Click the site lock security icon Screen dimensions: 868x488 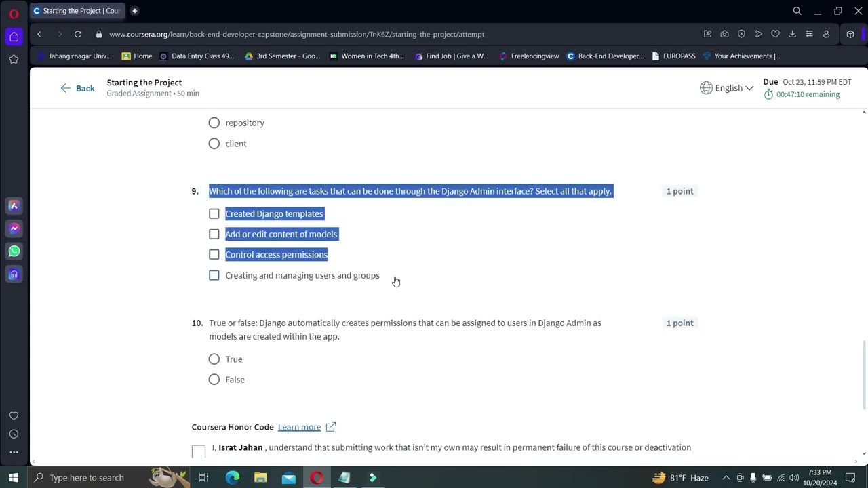tap(99, 34)
